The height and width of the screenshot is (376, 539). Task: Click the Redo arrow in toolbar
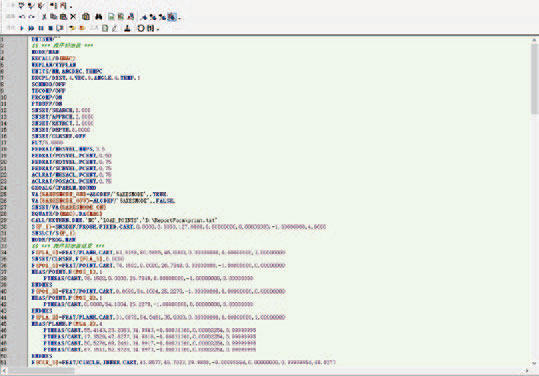pos(32,16)
